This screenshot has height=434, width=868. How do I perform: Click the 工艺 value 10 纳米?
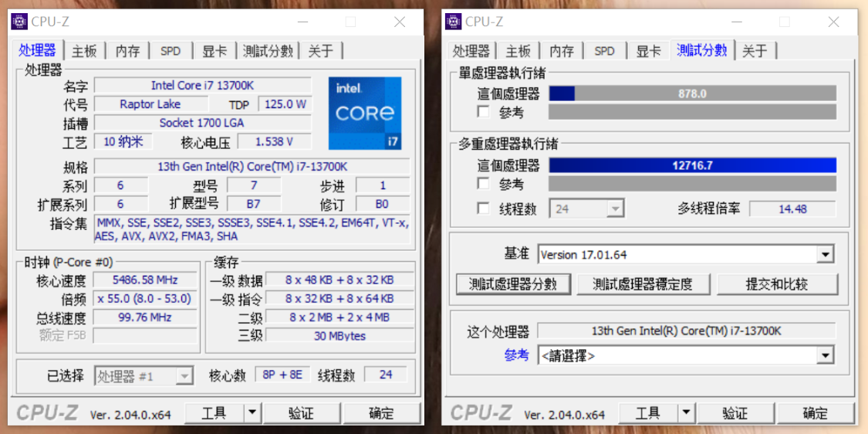(123, 141)
